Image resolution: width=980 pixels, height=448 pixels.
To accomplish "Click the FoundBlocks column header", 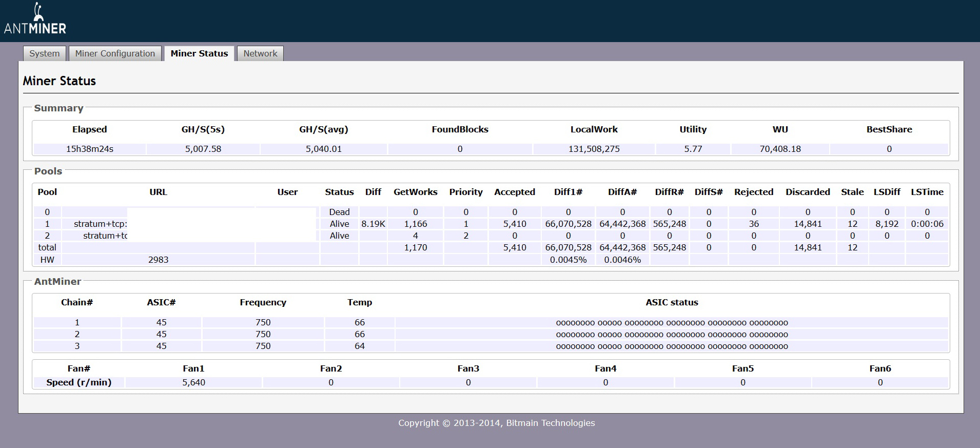I will [x=460, y=129].
